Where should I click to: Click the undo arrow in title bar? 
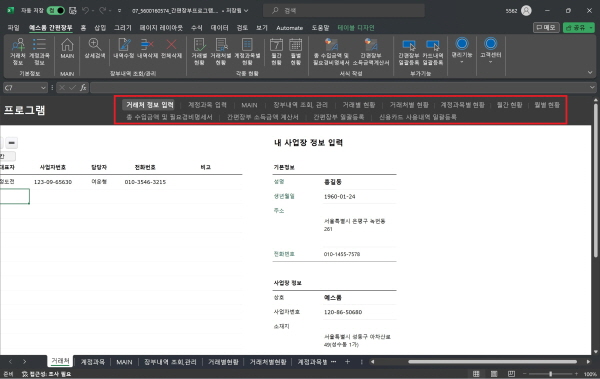click(85, 11)
